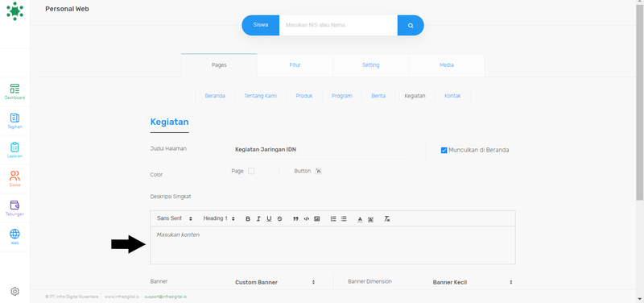Open the Laporan sidebar icon
This screenshot has width=644, height=303.
tap(14, 150)
